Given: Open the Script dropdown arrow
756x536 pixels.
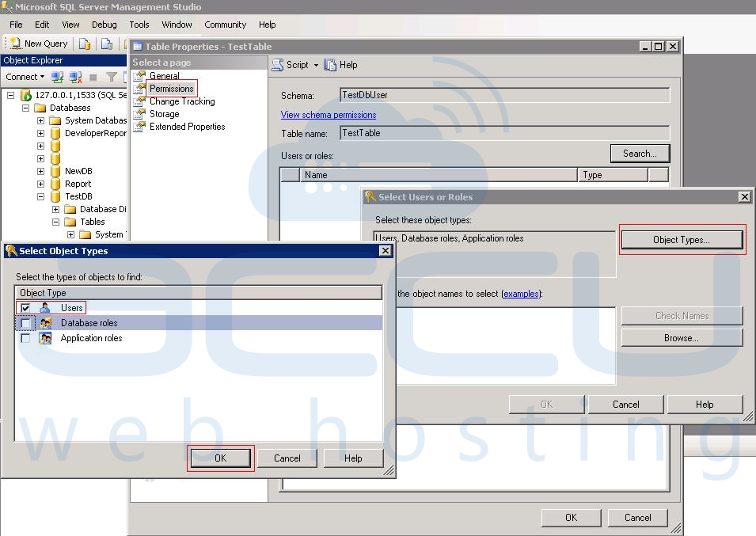Looking at the screenshot, I should click(x=317, y=65).
